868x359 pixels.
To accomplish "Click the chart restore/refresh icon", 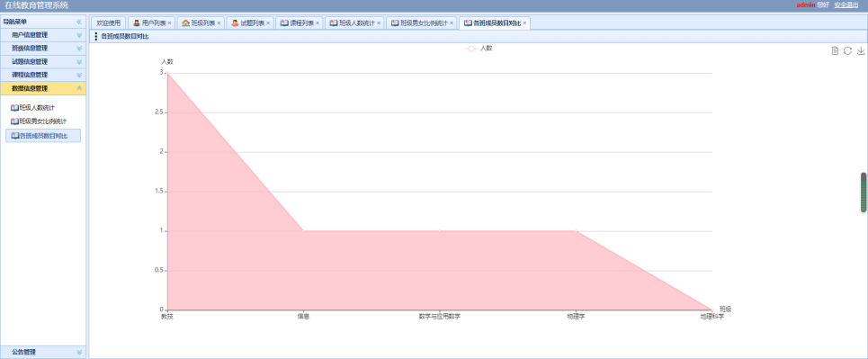I will (847, 51).
